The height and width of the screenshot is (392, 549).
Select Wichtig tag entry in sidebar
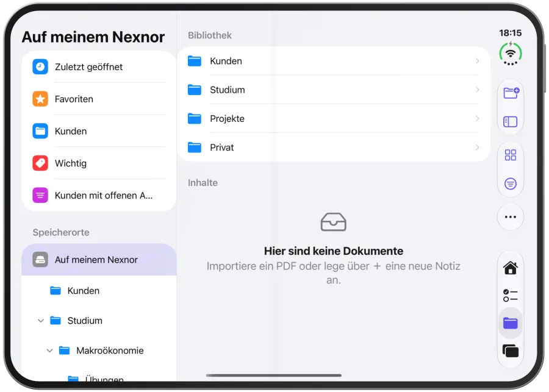[99, 163]
